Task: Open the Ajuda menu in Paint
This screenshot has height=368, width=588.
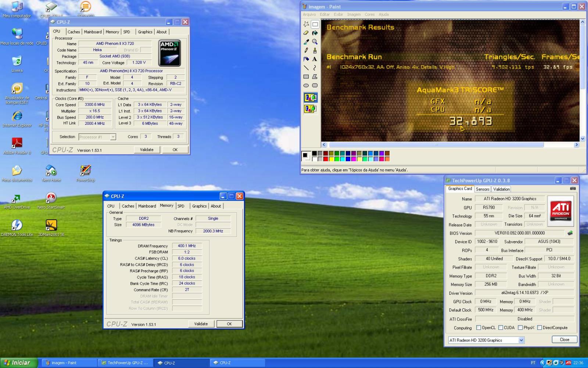Action: pos(384,14)
